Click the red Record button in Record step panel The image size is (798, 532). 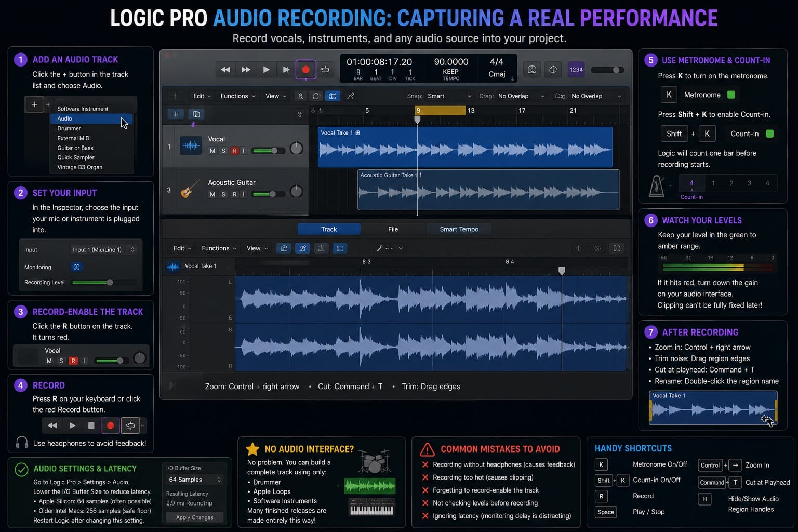pyautogui.click(x=110, y=425)
